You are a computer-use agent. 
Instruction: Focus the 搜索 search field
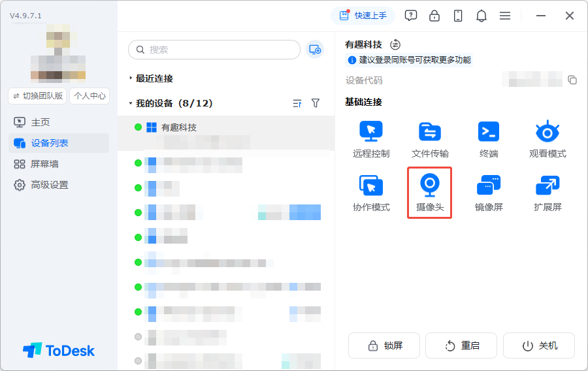(214, 50)
